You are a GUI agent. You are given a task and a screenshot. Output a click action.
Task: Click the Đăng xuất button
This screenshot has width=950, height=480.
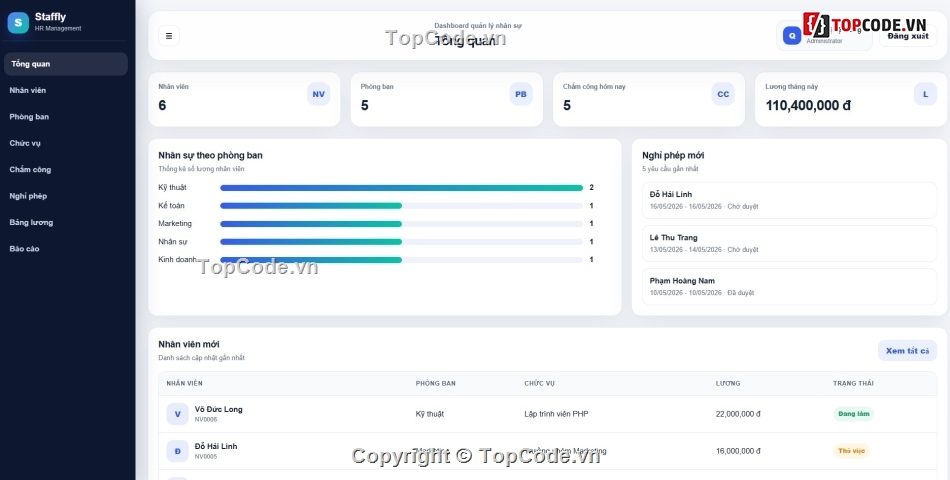pyautogui.click(x=908, y=36)
